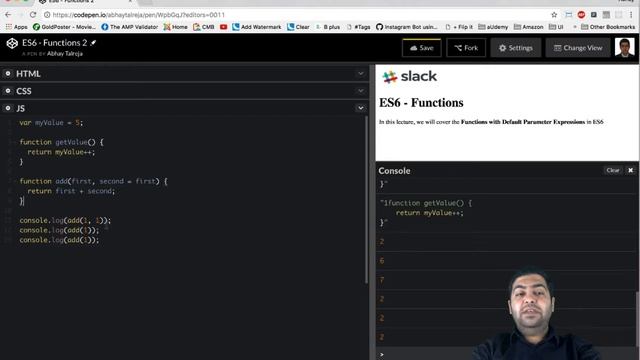Reload the current page
The height and width of the screenshot is (360, 640).
click(33, 15)
